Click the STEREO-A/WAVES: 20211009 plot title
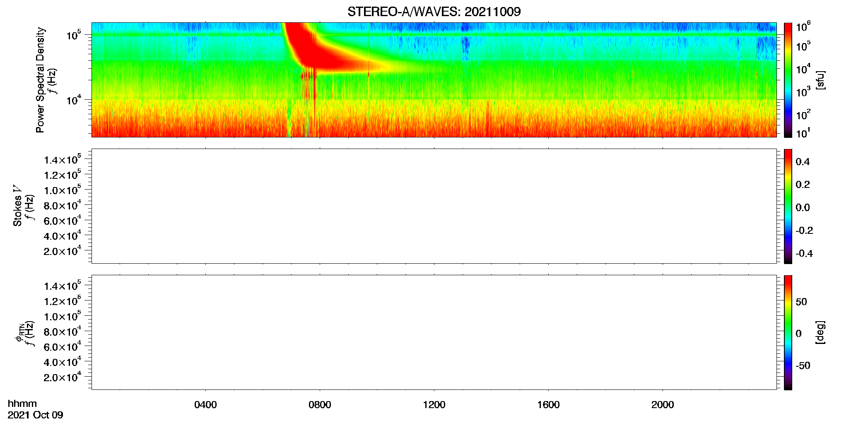The width and height of the screenshot is (868, 447). pyautogui.click(x=434, y=12)
